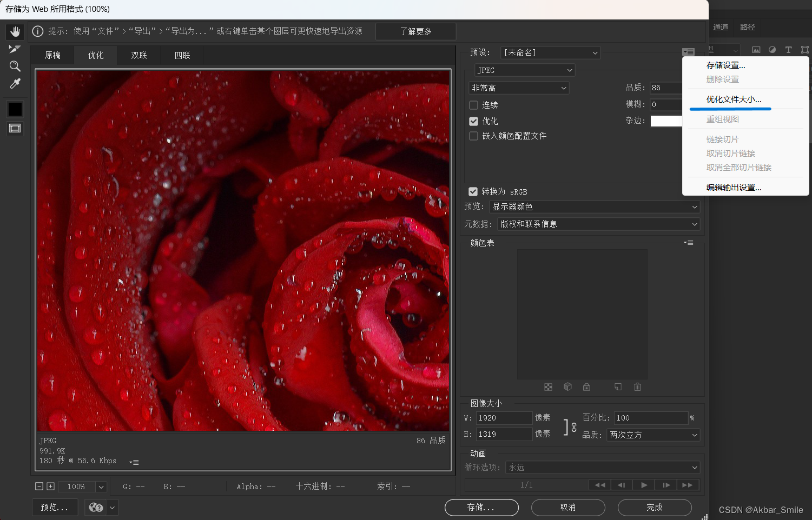This screenshot has width=812, height=520.
Task: Toggle slice visibility icon
Action: pyautogui.click(x=15, y=128)
